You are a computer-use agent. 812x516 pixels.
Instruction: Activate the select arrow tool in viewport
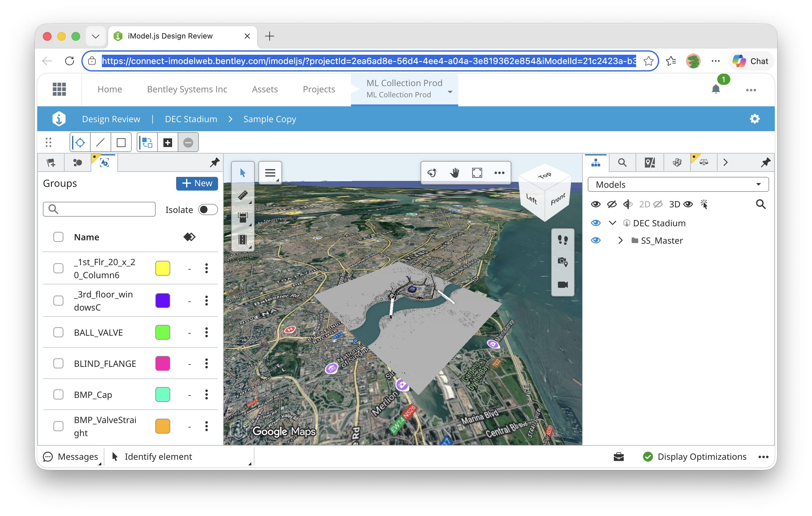click(x=243, y=173)
